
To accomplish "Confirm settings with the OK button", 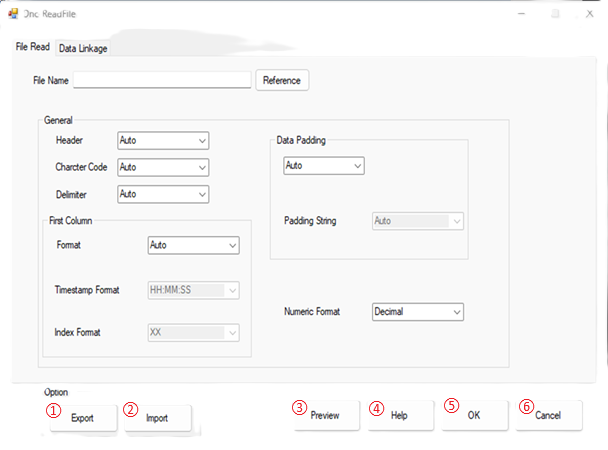I will tap(474, 415).
